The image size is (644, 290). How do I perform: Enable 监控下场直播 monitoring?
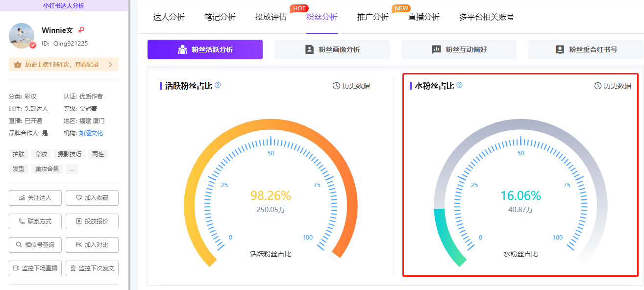pyautogui.click(x=35, y=268)
